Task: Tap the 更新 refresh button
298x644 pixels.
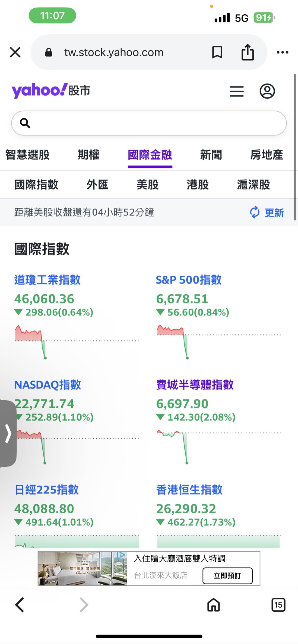Action: tap(267, 212)
